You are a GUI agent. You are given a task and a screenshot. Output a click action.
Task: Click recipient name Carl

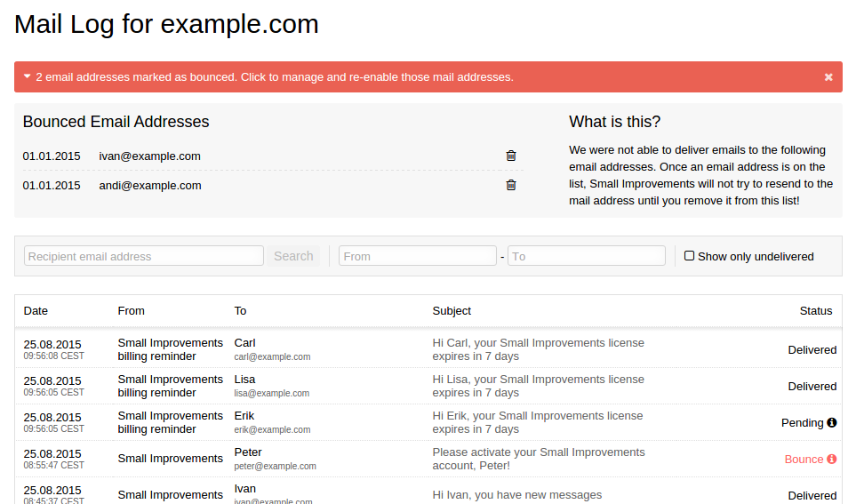coord(244,343)
